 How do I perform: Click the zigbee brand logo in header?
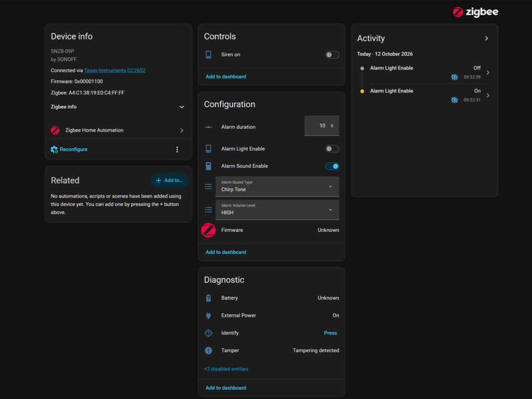point(475,12)
